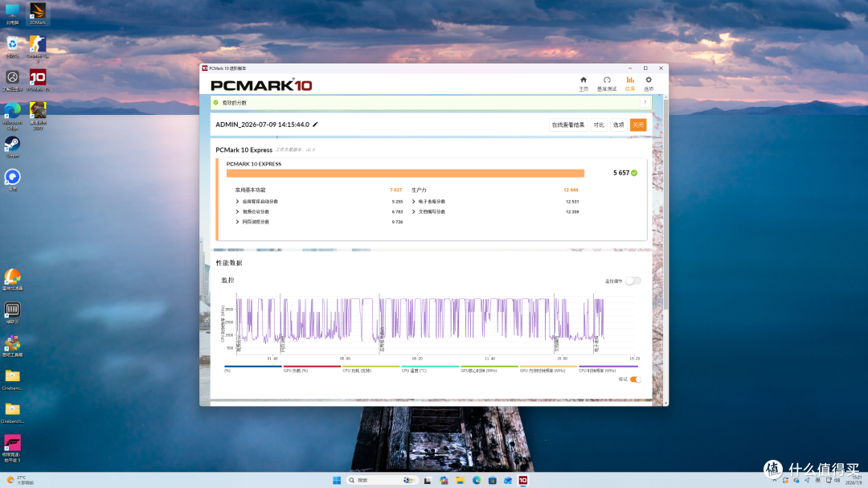Click the green valid score checkmark beside 5 657
The image size is (868, 488).
[x=634, y=173]
